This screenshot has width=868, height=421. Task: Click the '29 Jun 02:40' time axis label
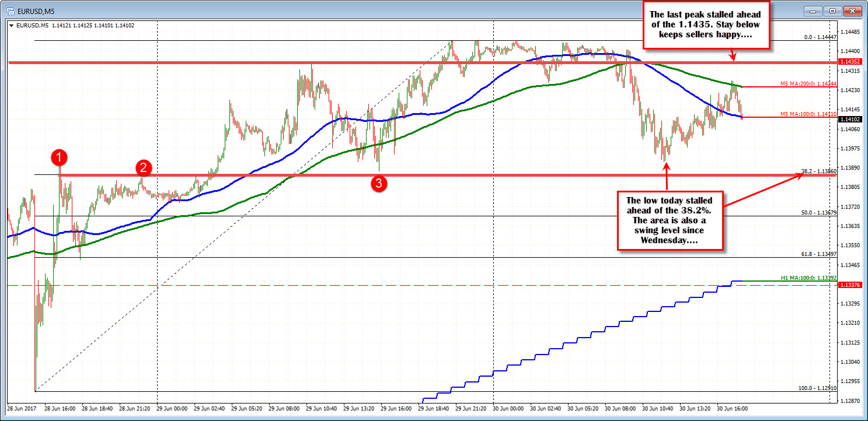tap(209, 409)
